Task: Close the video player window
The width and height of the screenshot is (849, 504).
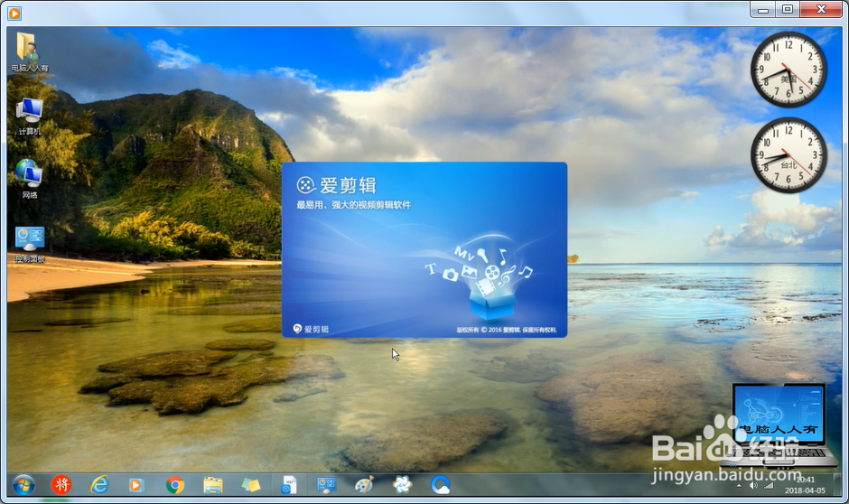Action: coord(821,9)
